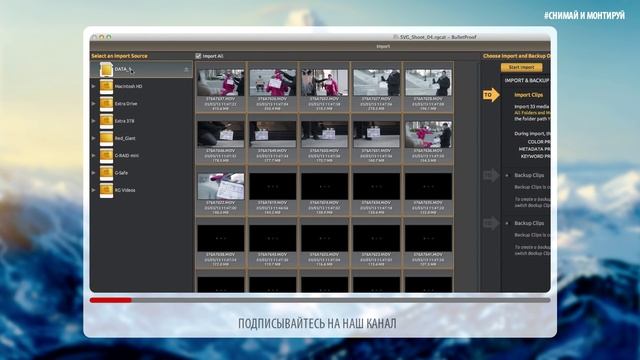The height and width of the screenshot is (360, 640).
Task: Open the Import Clips section heading
Action: coord(528,95)
